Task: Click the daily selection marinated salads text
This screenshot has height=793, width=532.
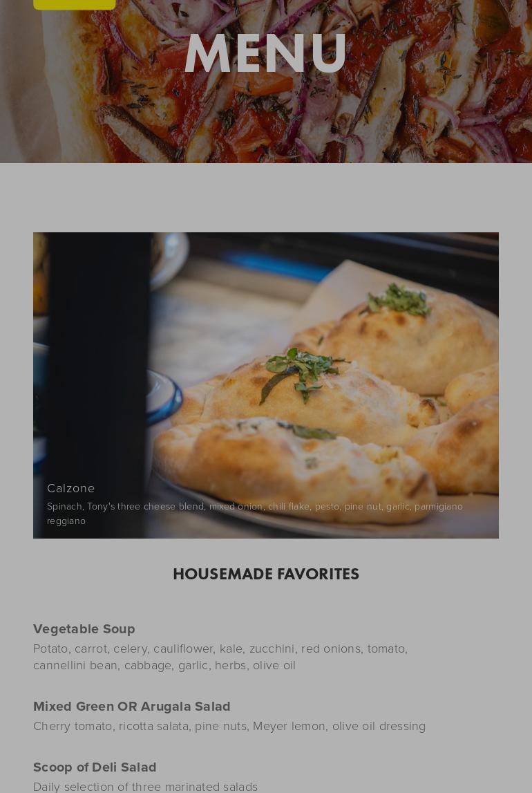Action: click(146, 786)
